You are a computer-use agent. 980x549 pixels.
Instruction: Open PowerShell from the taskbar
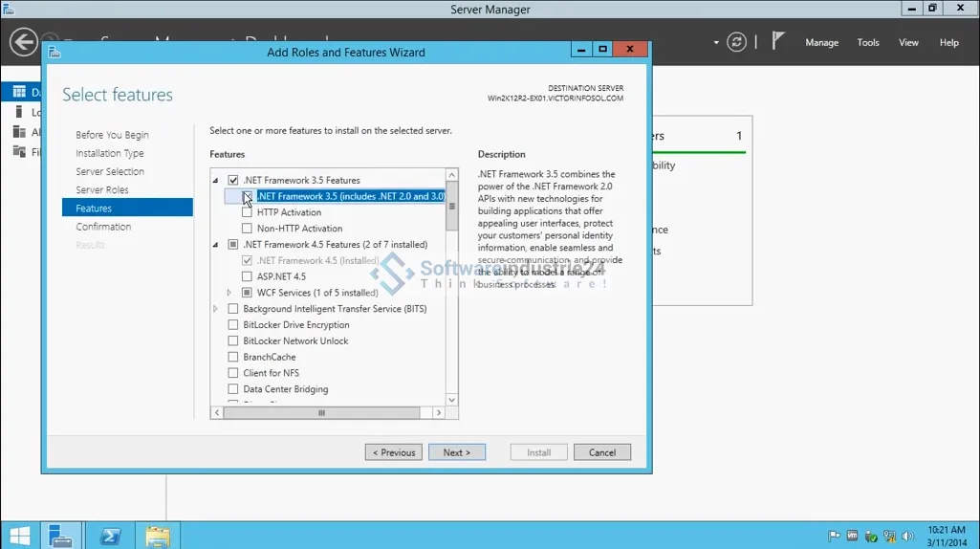(x=110, y=536)
